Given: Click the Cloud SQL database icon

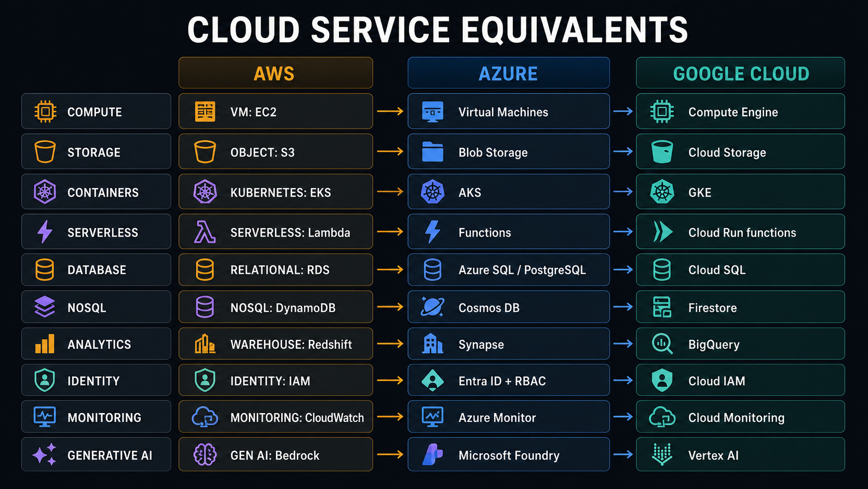Looking at the screenshot, I should [662, 270].
